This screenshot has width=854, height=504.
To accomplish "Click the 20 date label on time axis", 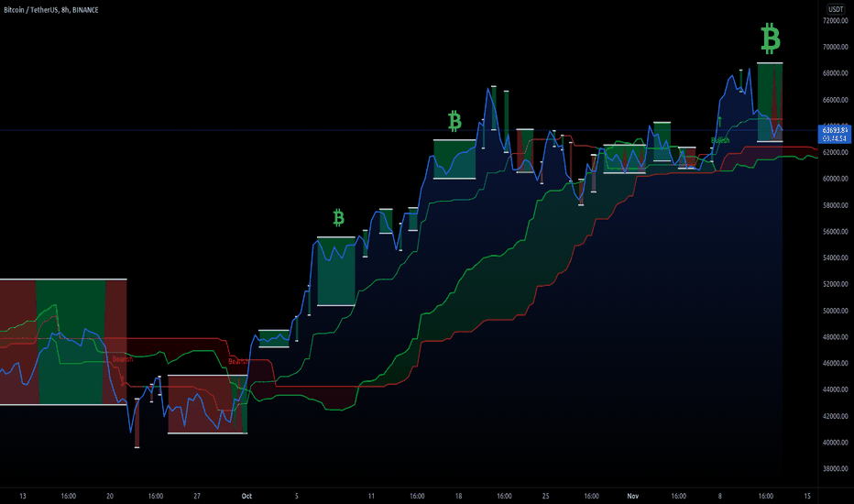I will tap(109, 496).
